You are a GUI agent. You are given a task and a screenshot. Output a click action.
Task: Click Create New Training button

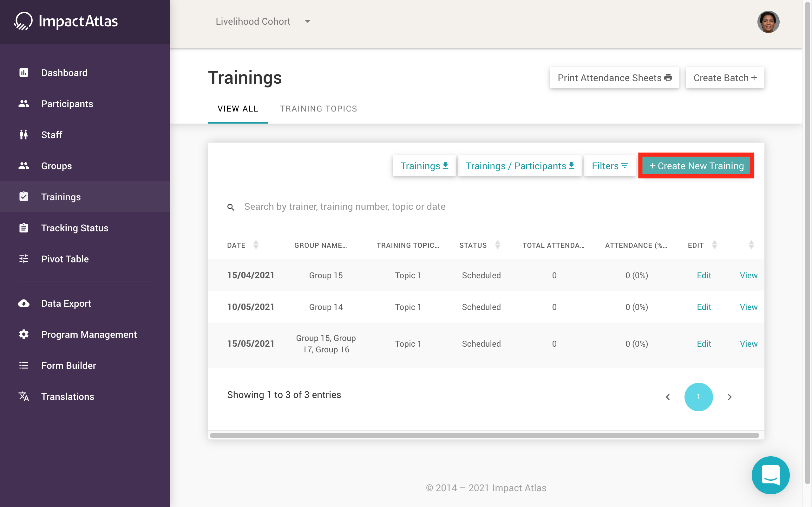coord(696,166)
